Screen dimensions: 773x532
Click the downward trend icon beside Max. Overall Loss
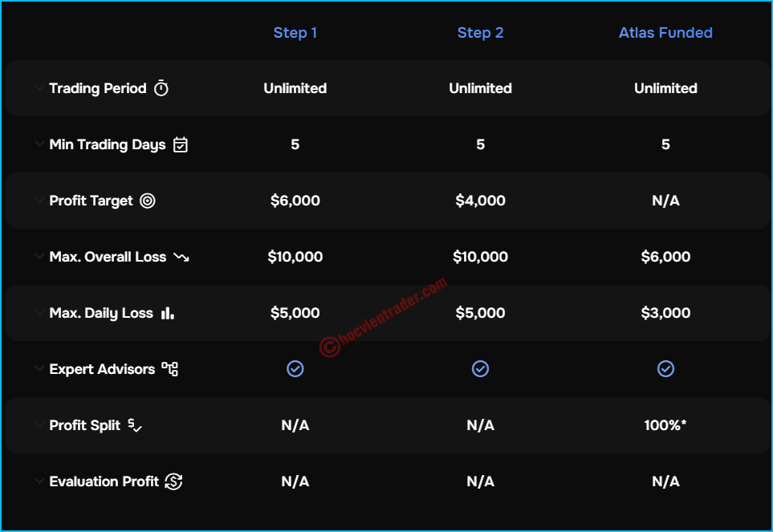pyautogui.click(x=181, y=258)
